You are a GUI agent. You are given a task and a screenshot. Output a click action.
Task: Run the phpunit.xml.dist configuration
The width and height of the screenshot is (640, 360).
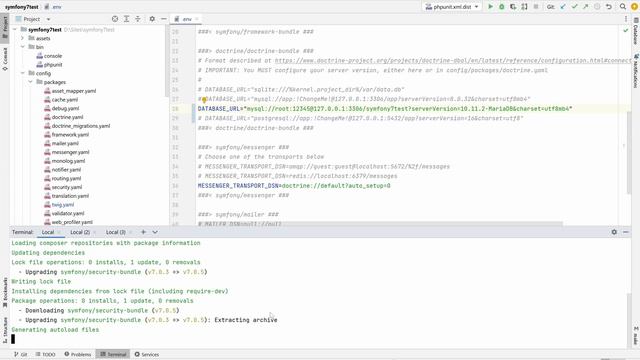coord(490,7)
